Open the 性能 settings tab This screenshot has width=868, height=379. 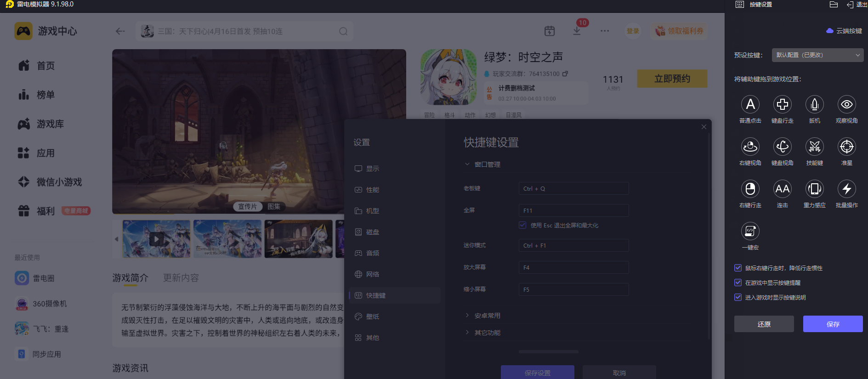click(x=395, y=190)
